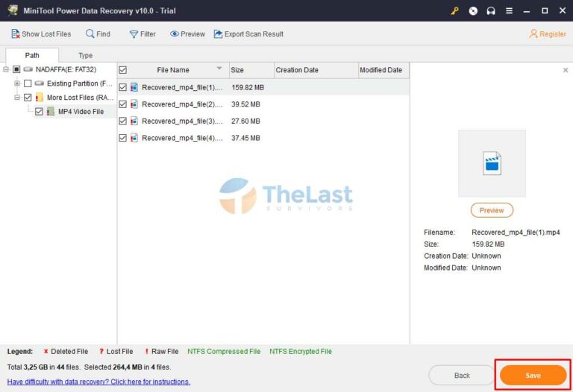Open the data recovery instructions link
573x392 pixels.
(x=98, y=382)
